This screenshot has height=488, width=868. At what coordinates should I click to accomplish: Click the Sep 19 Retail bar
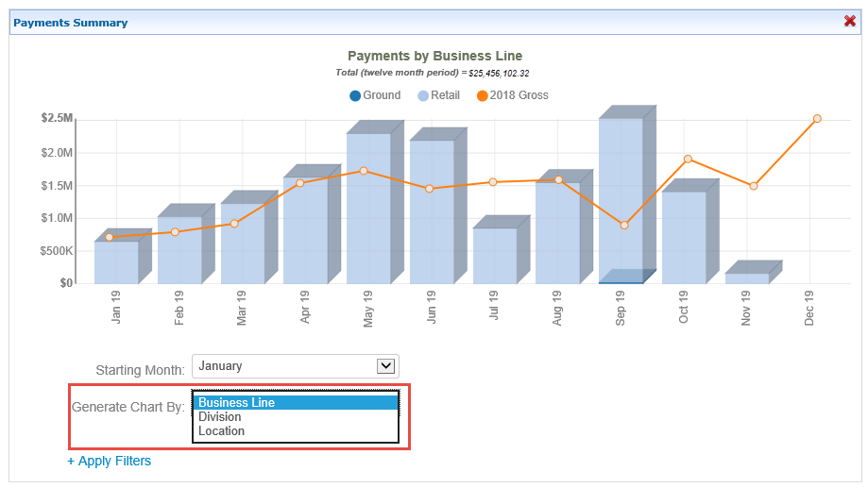tap(621, 189)
